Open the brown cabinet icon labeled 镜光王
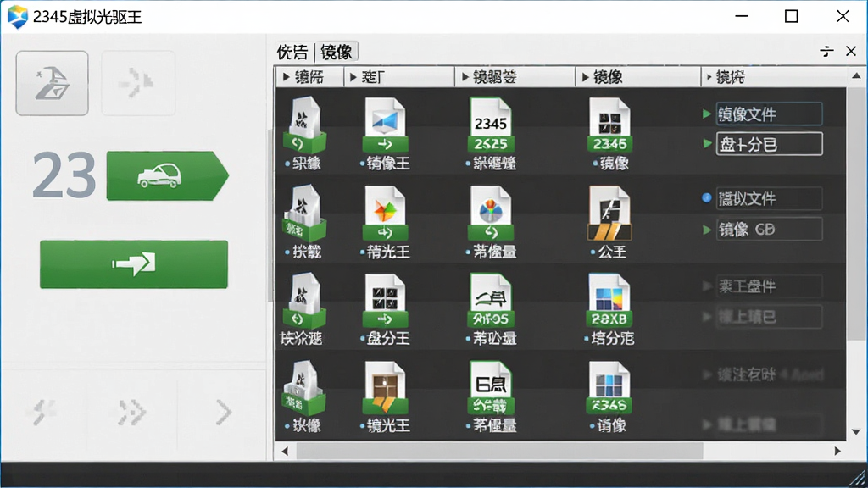Screen dimensions: 868x488 point(386,387)
